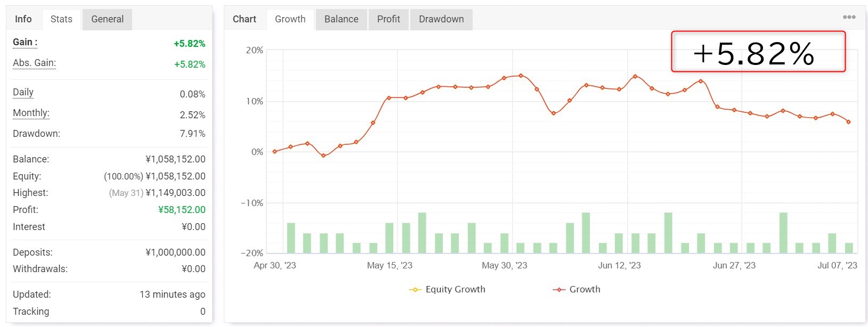Open the Drawdown chart tab

[441, 19]
